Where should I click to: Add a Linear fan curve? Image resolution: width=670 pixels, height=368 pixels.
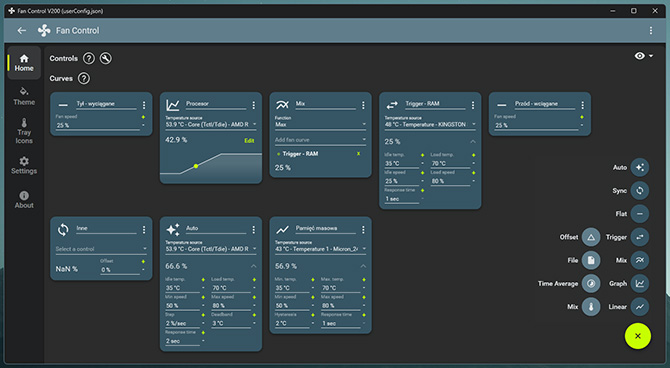[x=640, y=306]
